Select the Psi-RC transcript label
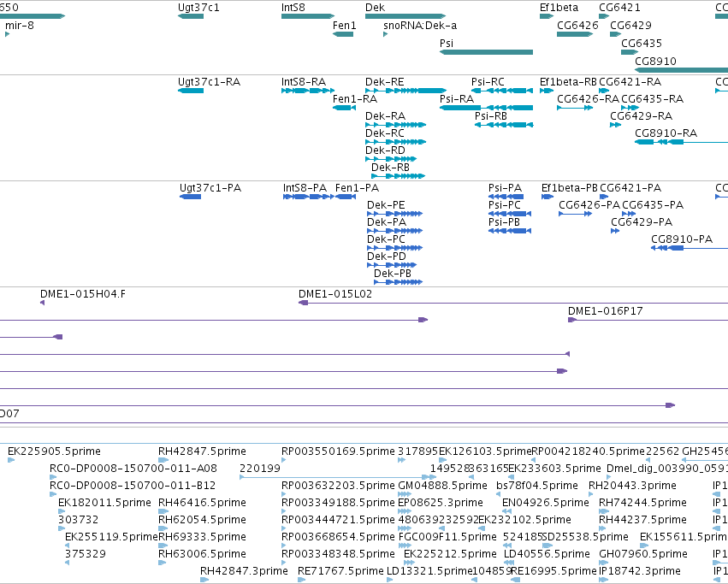Viewport: 728px width, 584px height. (x=488, y=82)
